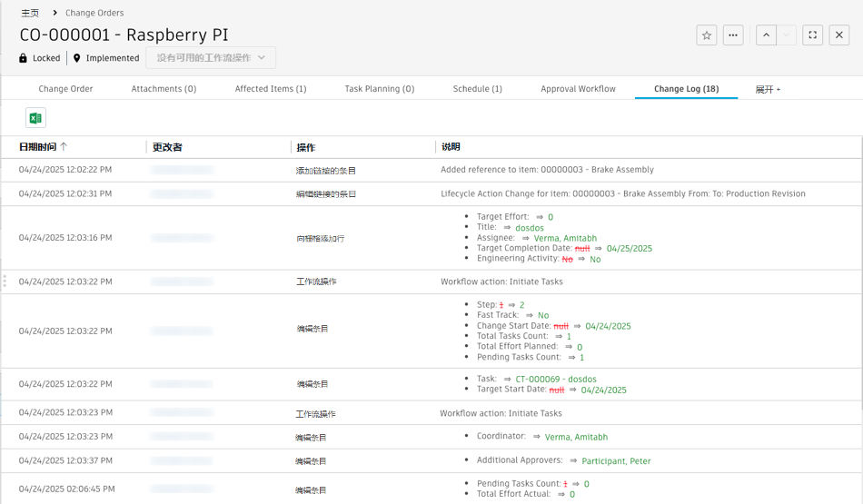Open the workflow actions dropdown
Image resolution: width=863 pixels, height=504 pixels.
[x=211, y=58]
